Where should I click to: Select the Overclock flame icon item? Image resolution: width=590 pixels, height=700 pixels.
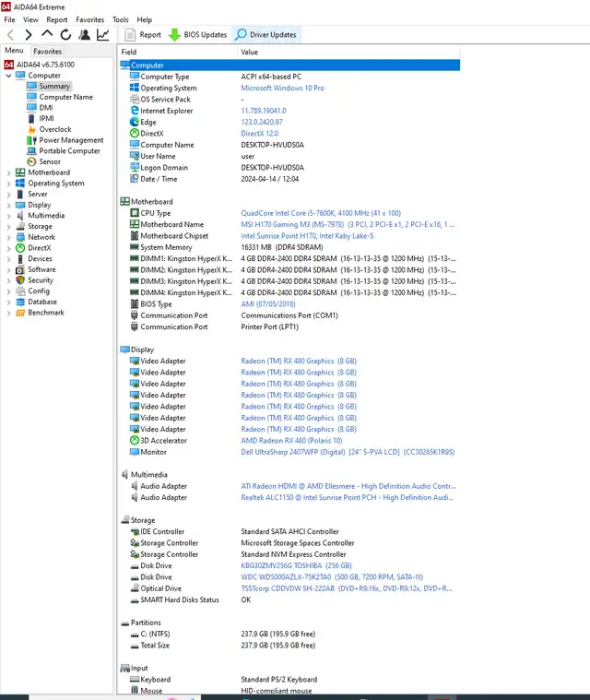(31, 129)
